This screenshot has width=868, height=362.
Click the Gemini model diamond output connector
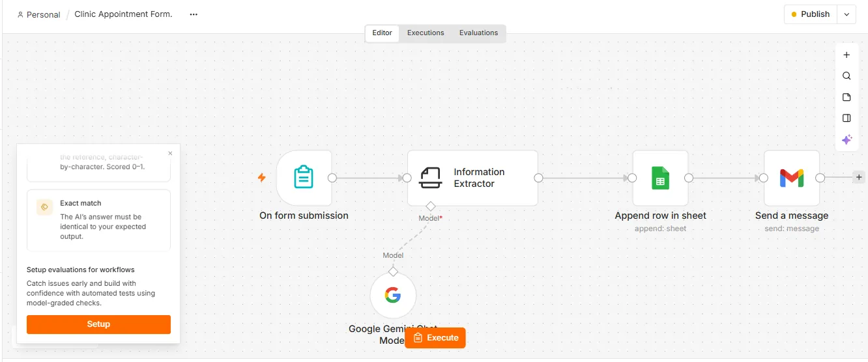pos(393,271)
